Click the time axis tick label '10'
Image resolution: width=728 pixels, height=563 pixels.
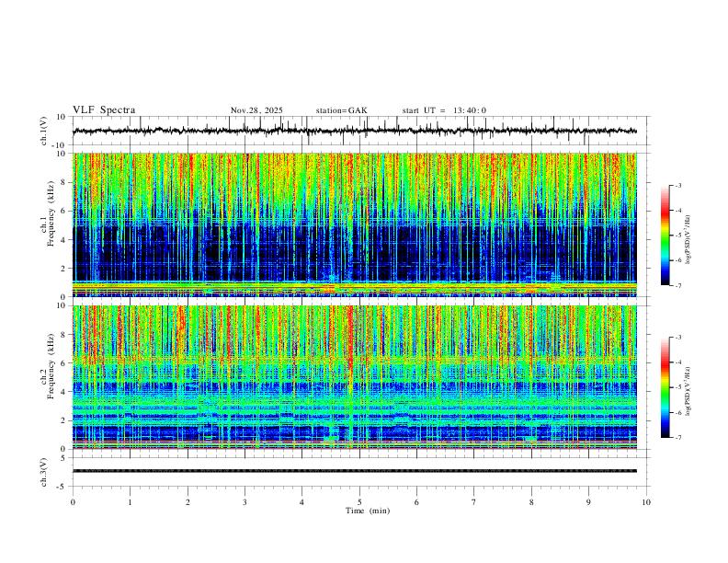pyautogui.click(x=646, y=502)
